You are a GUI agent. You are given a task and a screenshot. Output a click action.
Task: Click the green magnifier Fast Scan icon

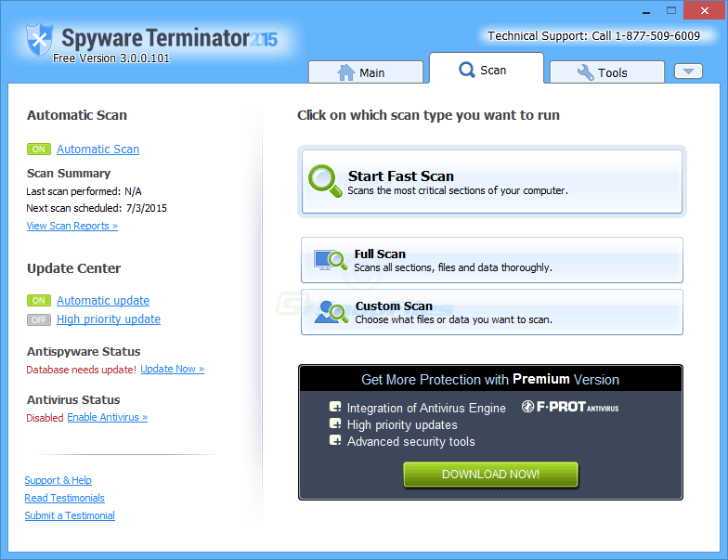[x=325, y=180]
